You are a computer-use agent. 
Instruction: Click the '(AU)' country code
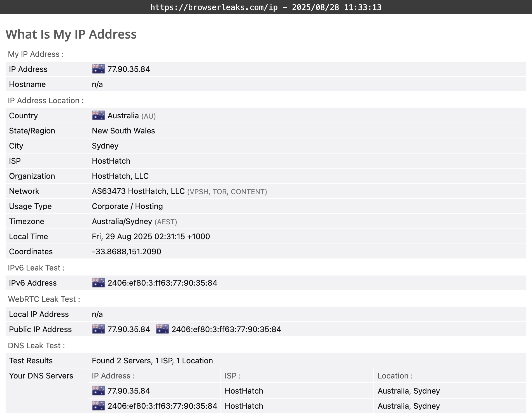click(149, 116)
